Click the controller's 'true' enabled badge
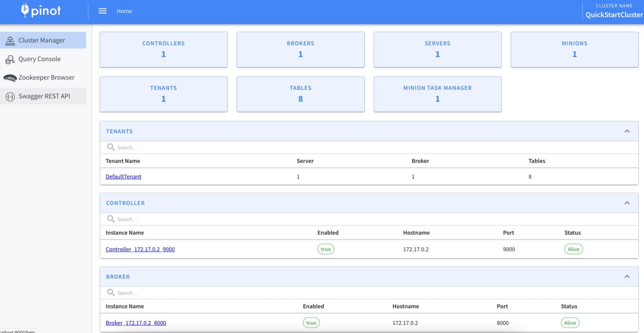 point(326,249)
